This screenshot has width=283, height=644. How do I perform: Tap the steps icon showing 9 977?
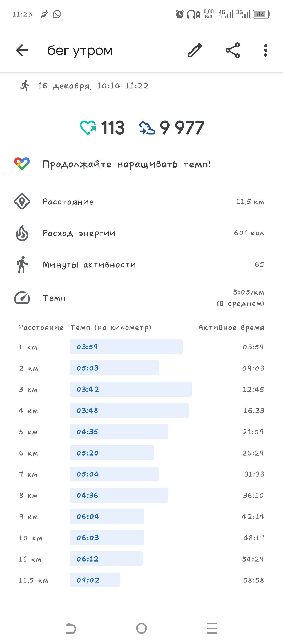pyautogui.click(x=147, y=128)
